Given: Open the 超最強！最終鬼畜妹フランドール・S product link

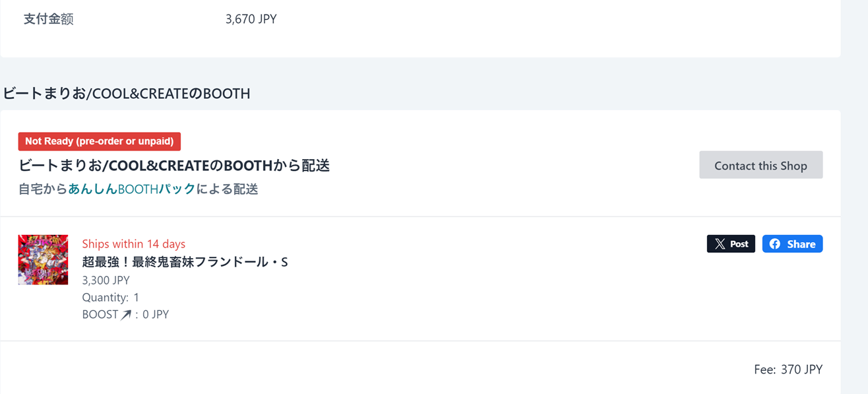Looking at the screenshot, I should coord(185,262).
